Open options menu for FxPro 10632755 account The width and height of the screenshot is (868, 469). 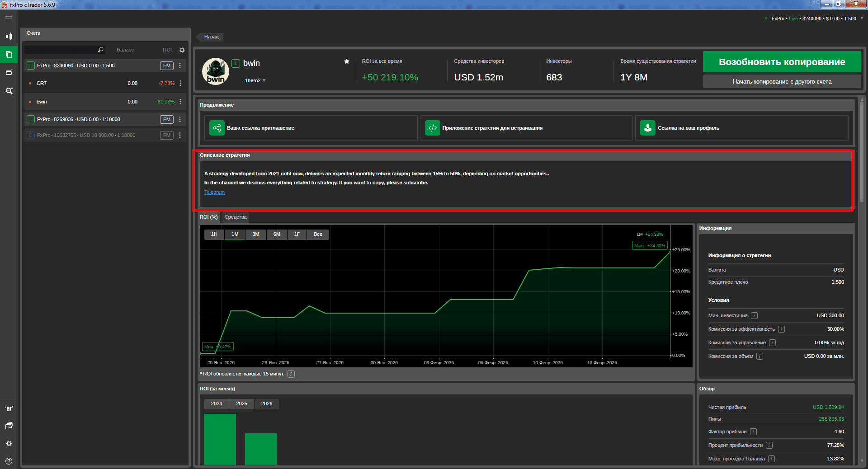point(180,135)
